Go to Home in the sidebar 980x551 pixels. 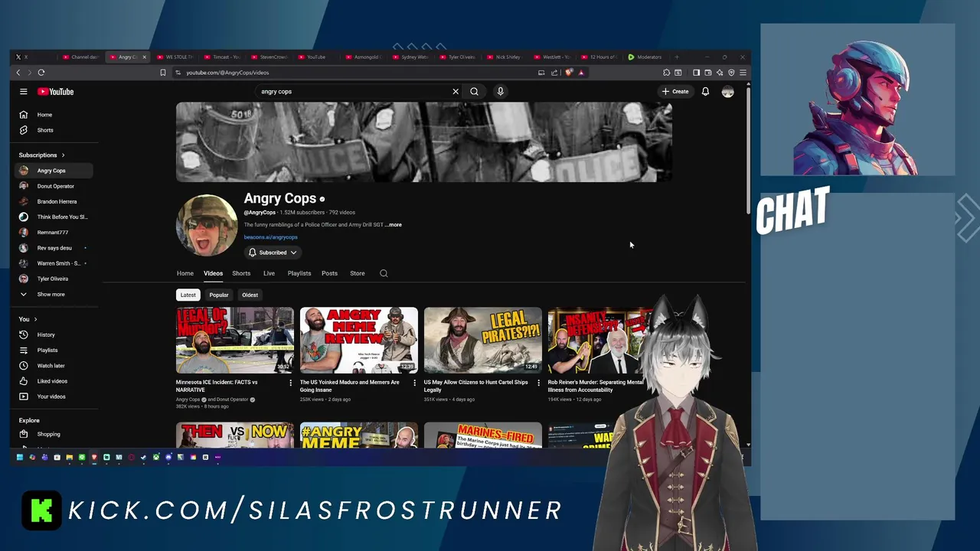click(54, 115)
